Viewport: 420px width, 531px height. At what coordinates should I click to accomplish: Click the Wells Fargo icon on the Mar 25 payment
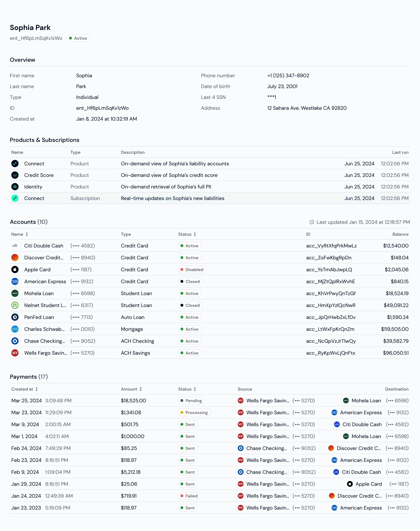tap(241, 400)
